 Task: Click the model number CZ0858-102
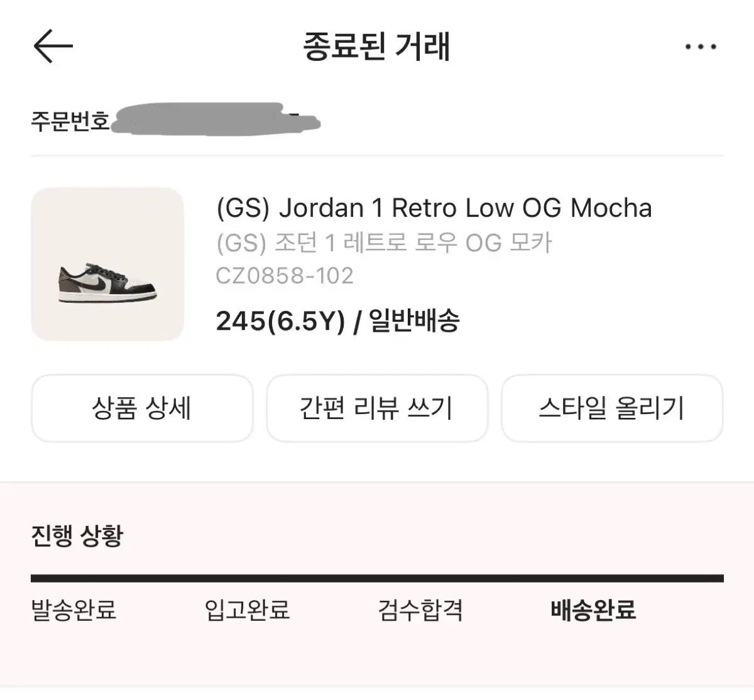click(285, 276)
